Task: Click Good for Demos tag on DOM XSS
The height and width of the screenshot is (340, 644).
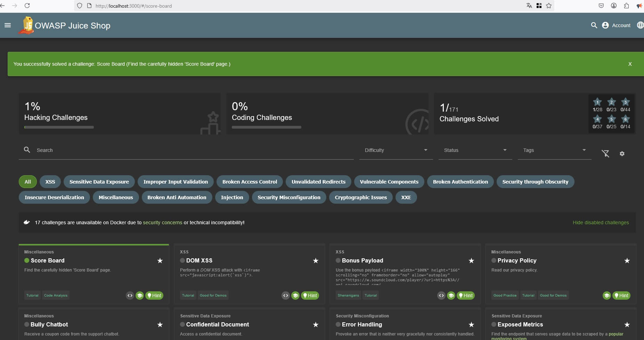Action: point(213,296)
